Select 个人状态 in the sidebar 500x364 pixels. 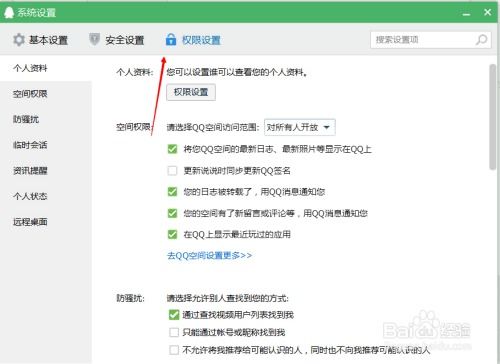pyautogui.click(x=46, y=196)
